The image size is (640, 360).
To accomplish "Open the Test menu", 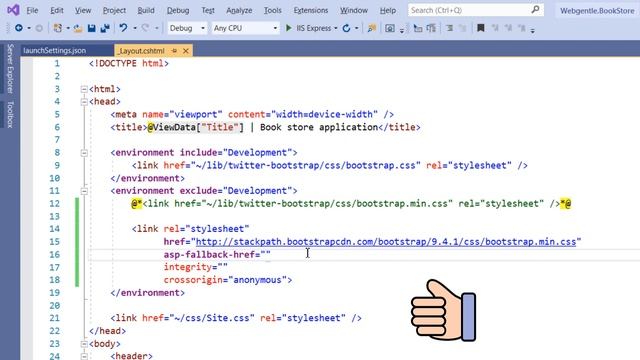I will pyautogui.click(x=208, y=10).
